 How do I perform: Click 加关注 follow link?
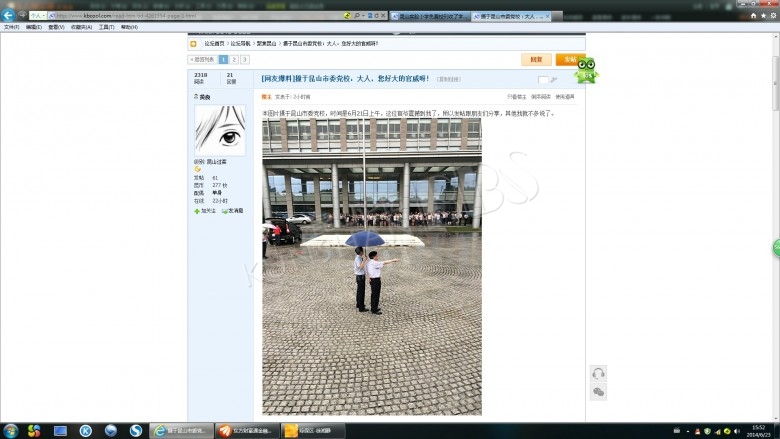(205, 211)
